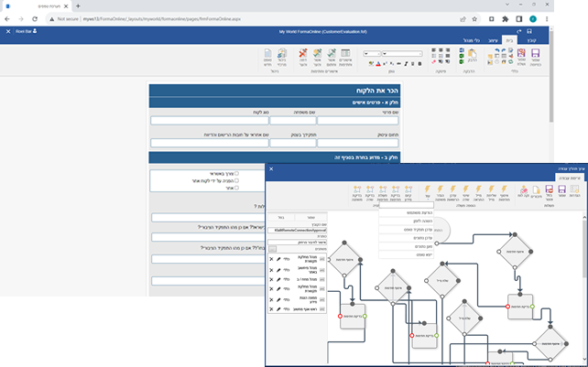588x367 pixels.
Task: Check the "נקבע על ידי לקוח אחר" checkbox
Action: 236,182
